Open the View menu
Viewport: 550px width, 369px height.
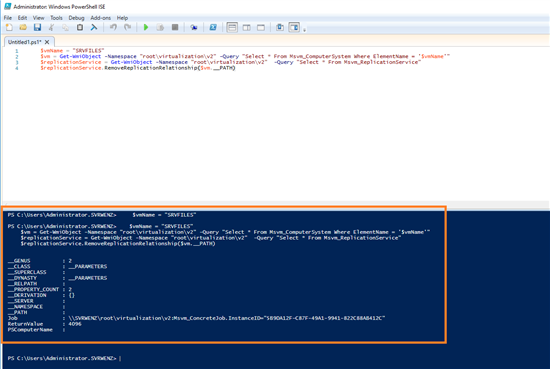coord(39,18)
